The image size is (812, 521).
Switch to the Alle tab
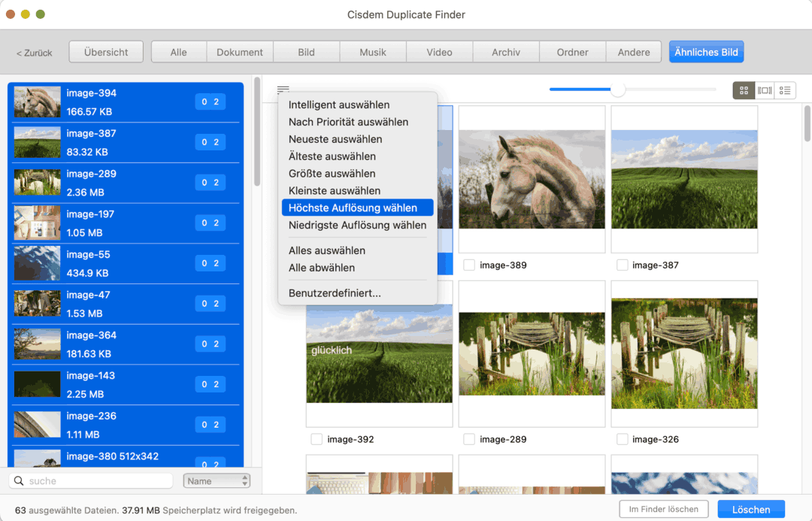pyautogui.click(x=179, y=52)
